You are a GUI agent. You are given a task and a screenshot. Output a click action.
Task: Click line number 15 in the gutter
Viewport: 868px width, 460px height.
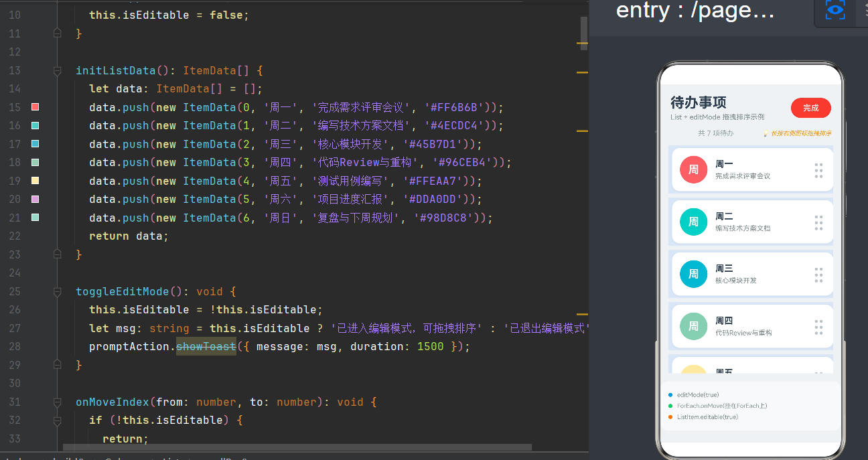14,107
